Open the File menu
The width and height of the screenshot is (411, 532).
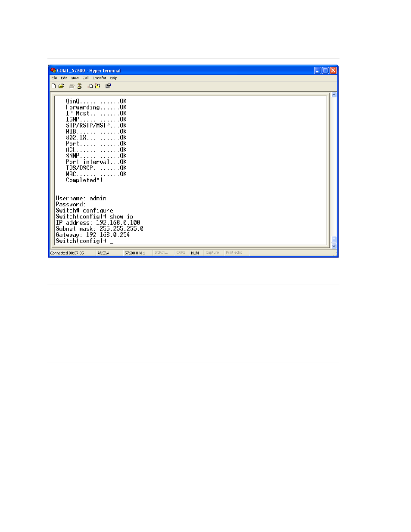[54, 78]
